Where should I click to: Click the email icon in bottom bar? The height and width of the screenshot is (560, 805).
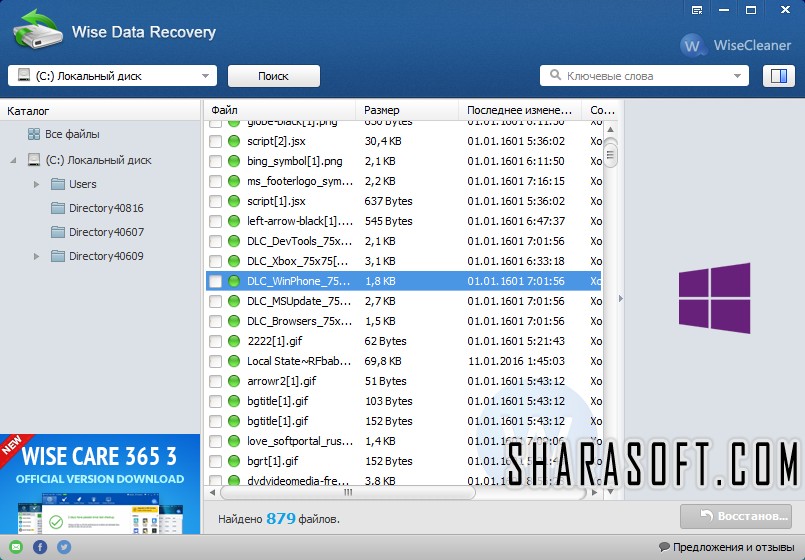coord(16,547)
